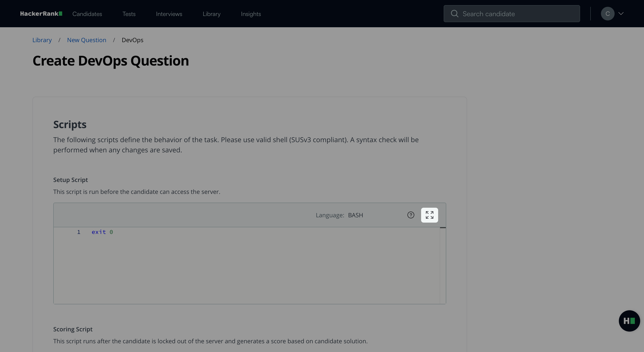Go back to New Question breadcrumb

87,40
